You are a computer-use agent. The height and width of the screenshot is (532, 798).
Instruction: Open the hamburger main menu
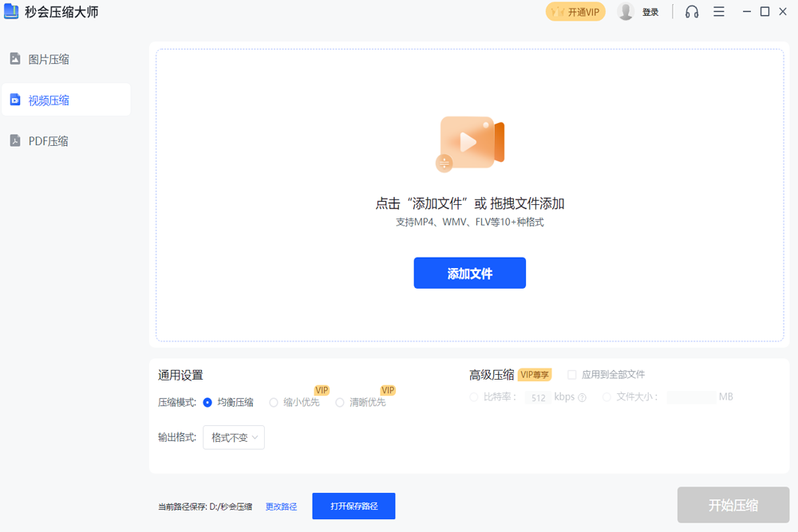(x=719, y=11)
